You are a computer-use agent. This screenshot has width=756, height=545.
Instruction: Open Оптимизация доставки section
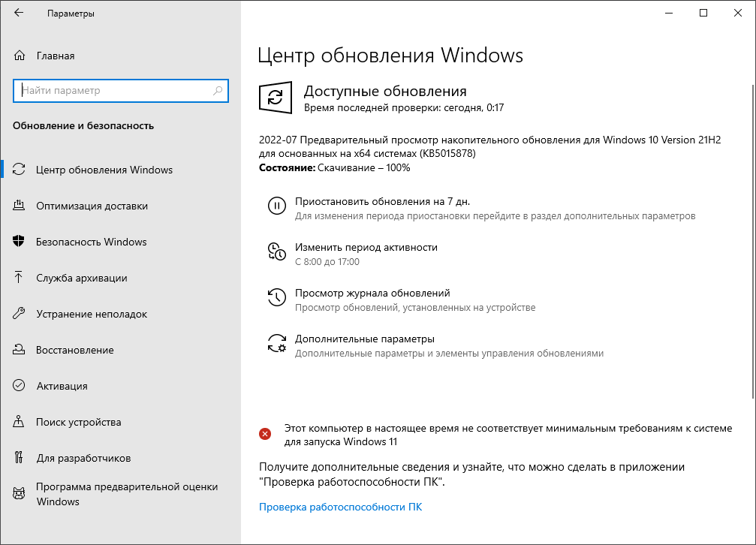click(92, 206)
